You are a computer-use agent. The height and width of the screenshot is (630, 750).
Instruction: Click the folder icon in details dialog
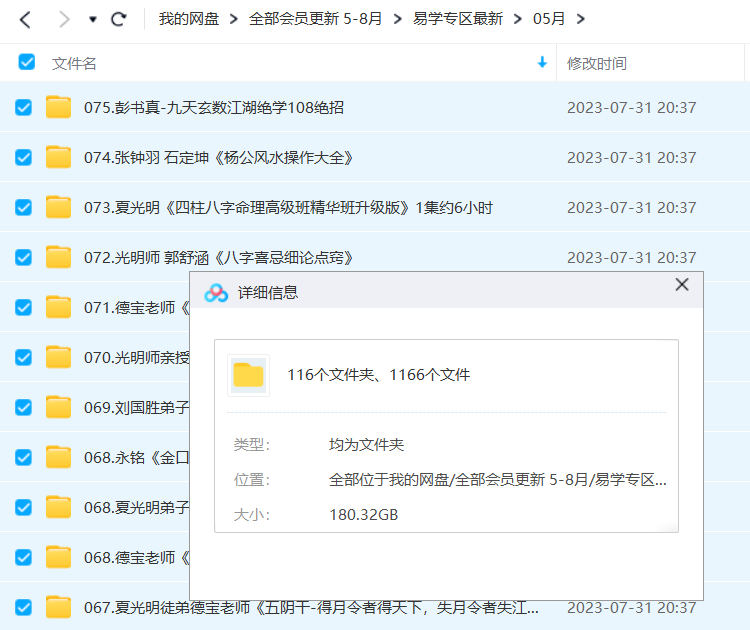pyautogui.click(x=248, y=375)
